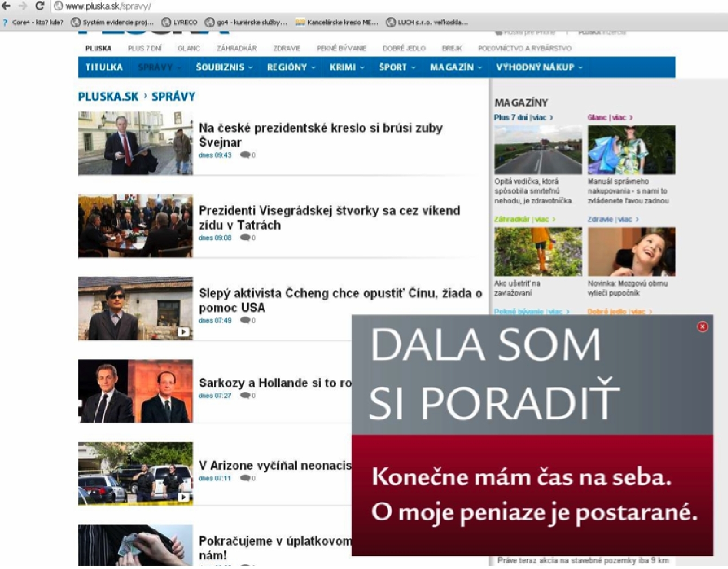Close the popup advertisement overlay
Image resolution: width=728 pixels, height=569 pixels.
click(x=702, y=326)
